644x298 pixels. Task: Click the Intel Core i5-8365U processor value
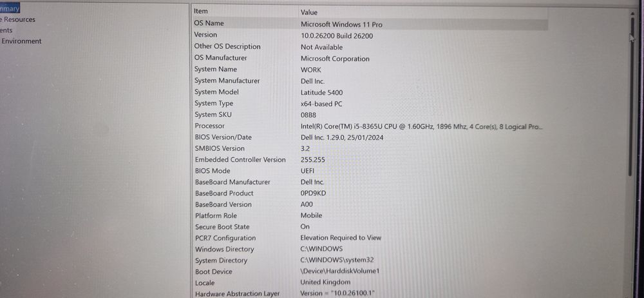click(x=422, y=127)
